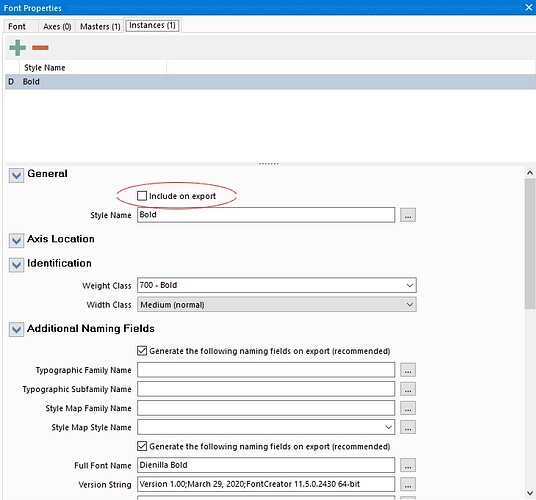Open the Weight Class dropdown
The height and width of the screenshot is (500, 536).
tap(277, 285)
